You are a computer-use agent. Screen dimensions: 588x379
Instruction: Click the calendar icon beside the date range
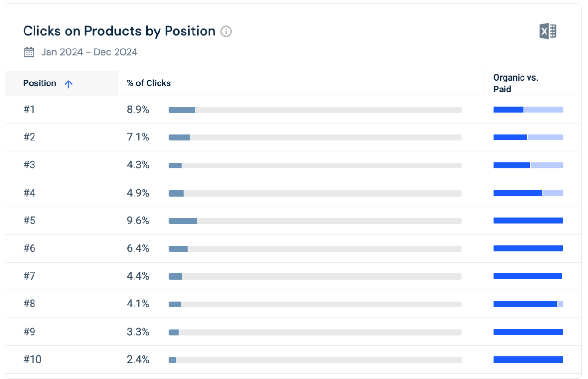point(29,52)
